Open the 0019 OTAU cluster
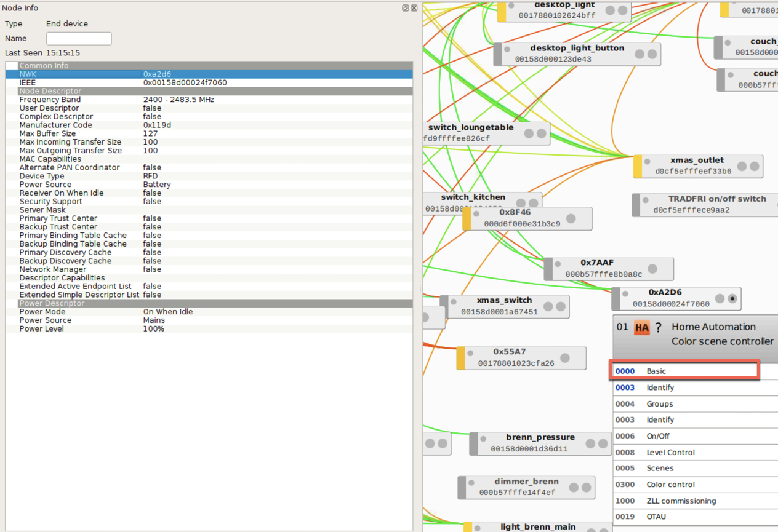The width and height of the screenshot is (778, 532). coord(696,517)
